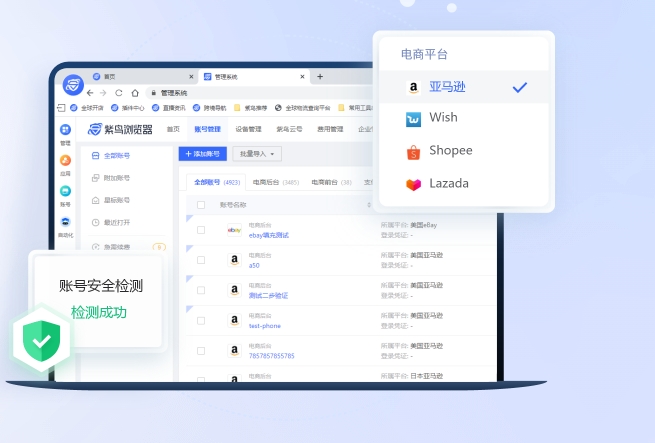Click the browser back arrow

pos(90,93)
